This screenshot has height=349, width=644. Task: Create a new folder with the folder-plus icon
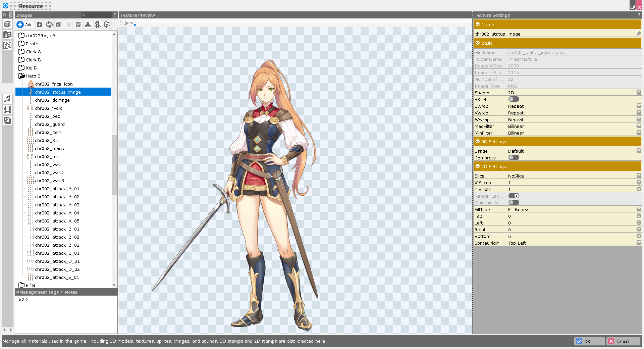(x=40, y=24)
